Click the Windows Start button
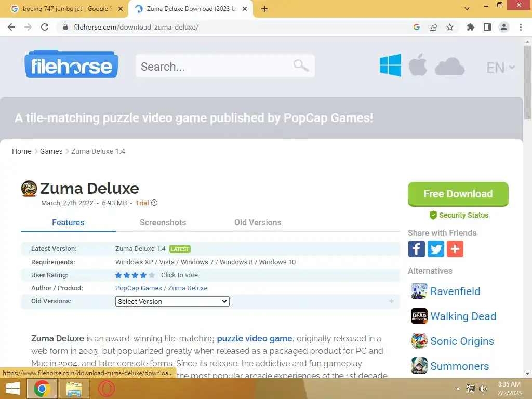Screen dimensions: 532x399 pos(12,389)
